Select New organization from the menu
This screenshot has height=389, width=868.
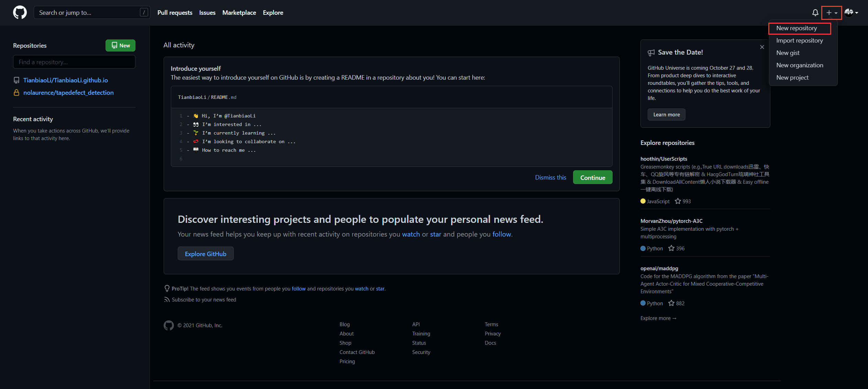click(800, 65)
